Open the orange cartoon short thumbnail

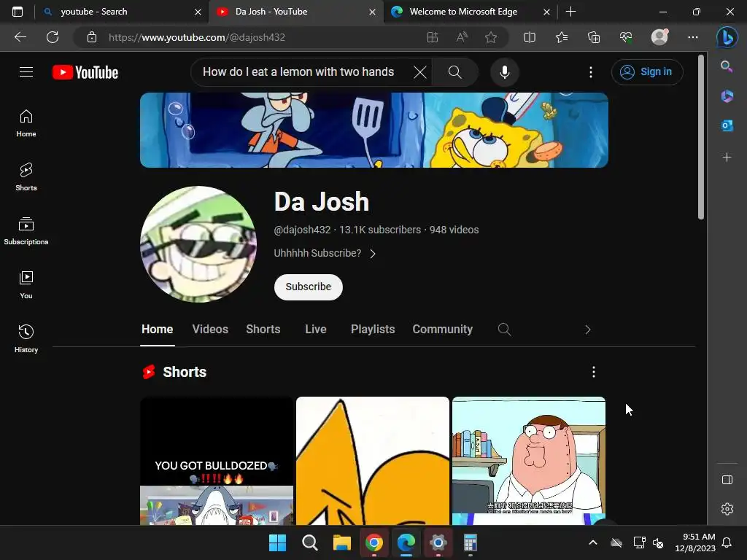tap(373, 461)
